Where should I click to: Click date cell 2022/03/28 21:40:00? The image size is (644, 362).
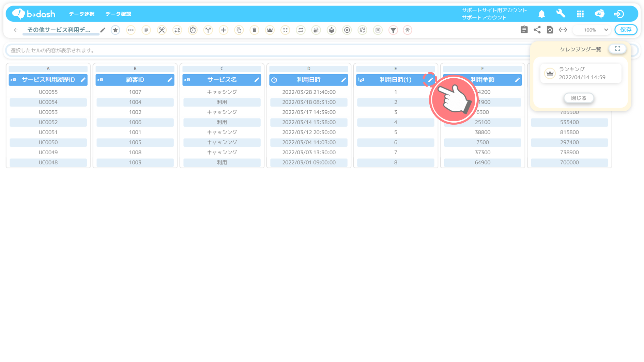point(309,92)
